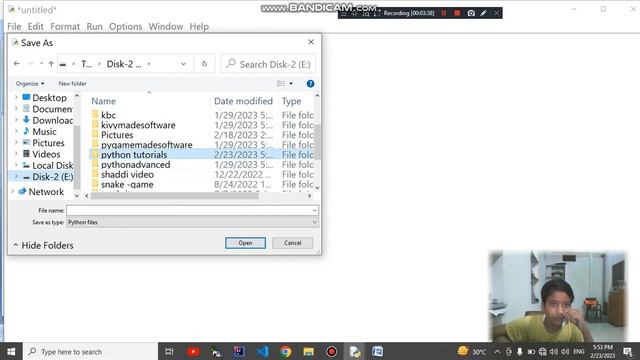Expand the Network tree node

12,191
